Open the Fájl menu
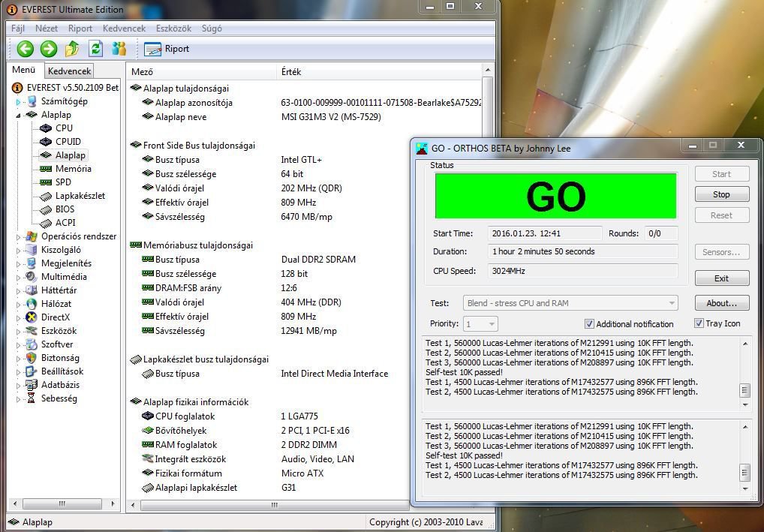 pos(18,29)
